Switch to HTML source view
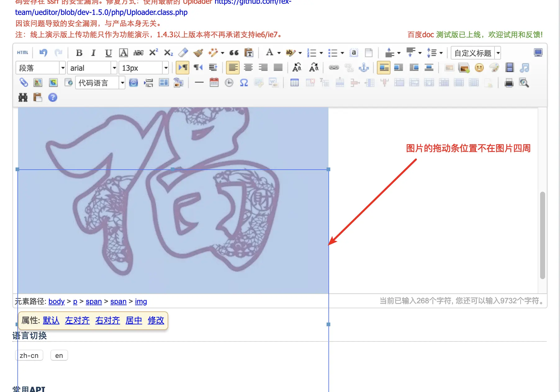 point(23,53)
